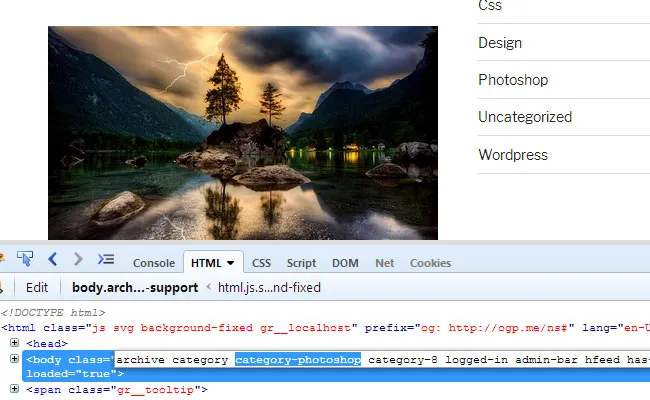Open the Script panel tab

(x=301, y=263)
